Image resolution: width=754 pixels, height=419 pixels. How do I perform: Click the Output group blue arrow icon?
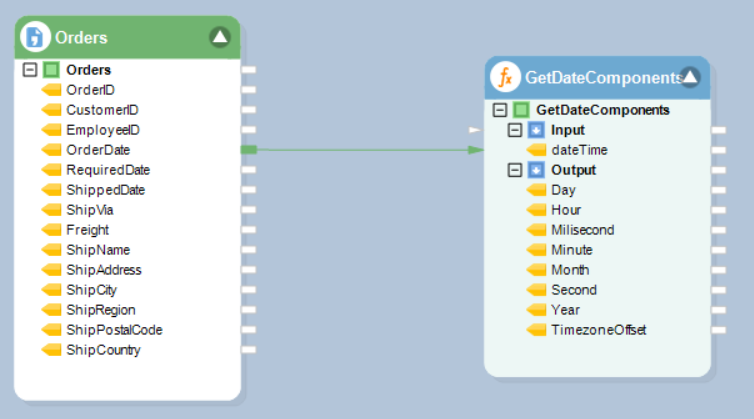click(x=536, y=170)
